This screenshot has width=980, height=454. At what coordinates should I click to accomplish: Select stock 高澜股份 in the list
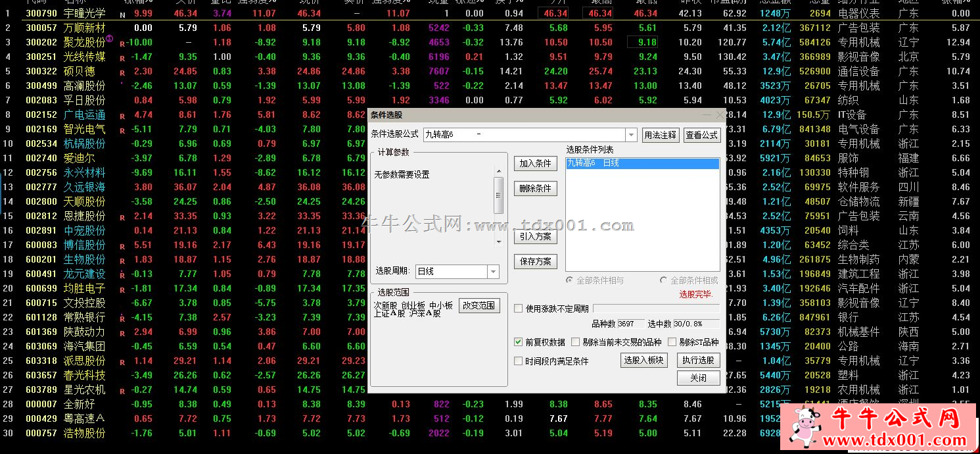pos(84,86)
